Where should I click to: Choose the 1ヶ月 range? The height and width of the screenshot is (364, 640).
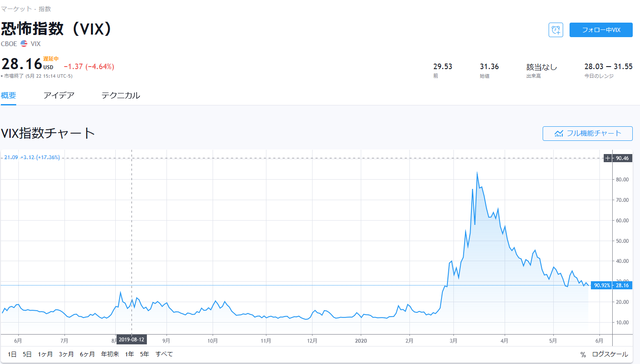pyautogui.click(x=45, y=354)
